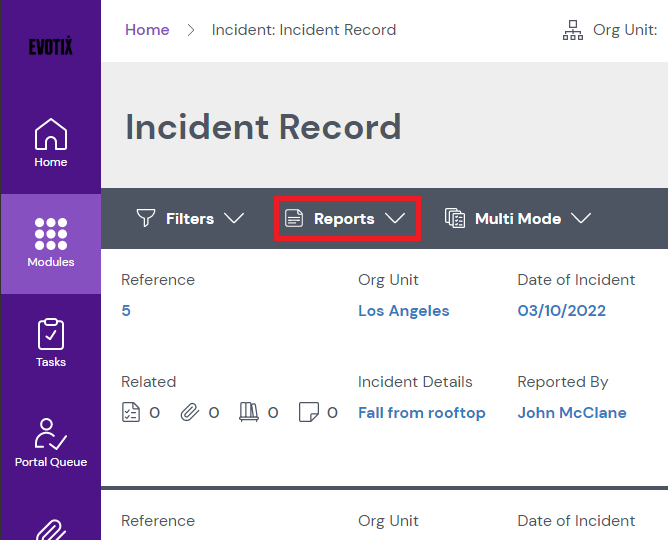
Task: Click the Org Unit hierarchy icon
Action: tap(573, 30)
